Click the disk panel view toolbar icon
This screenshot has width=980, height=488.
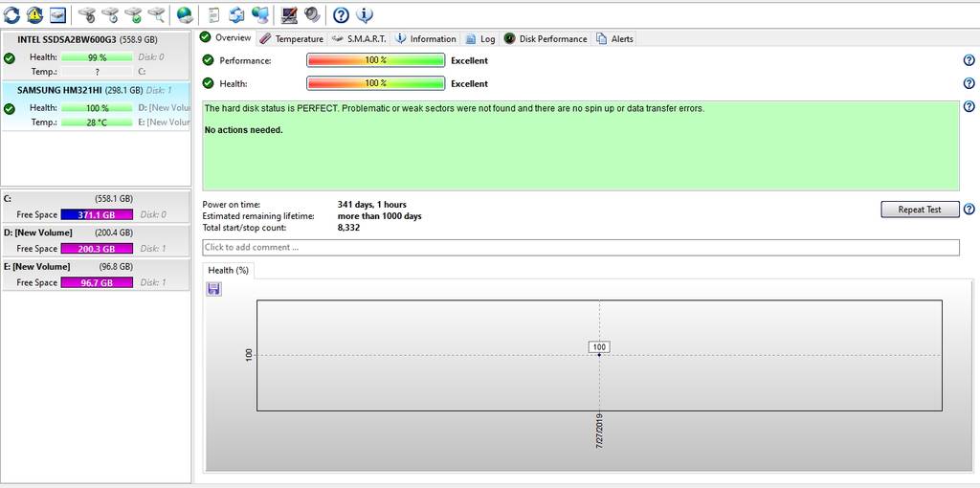[x=58, y=13]
